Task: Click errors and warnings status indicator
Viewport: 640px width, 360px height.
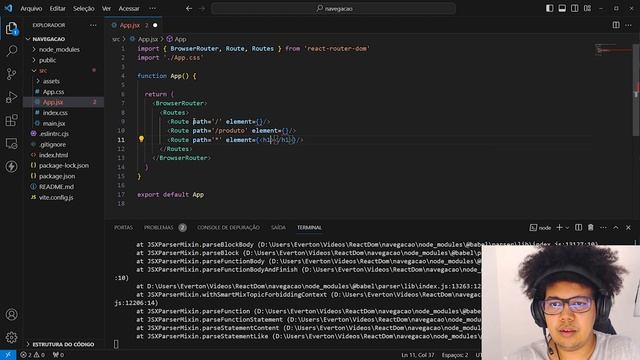Action: click(33, 355)
